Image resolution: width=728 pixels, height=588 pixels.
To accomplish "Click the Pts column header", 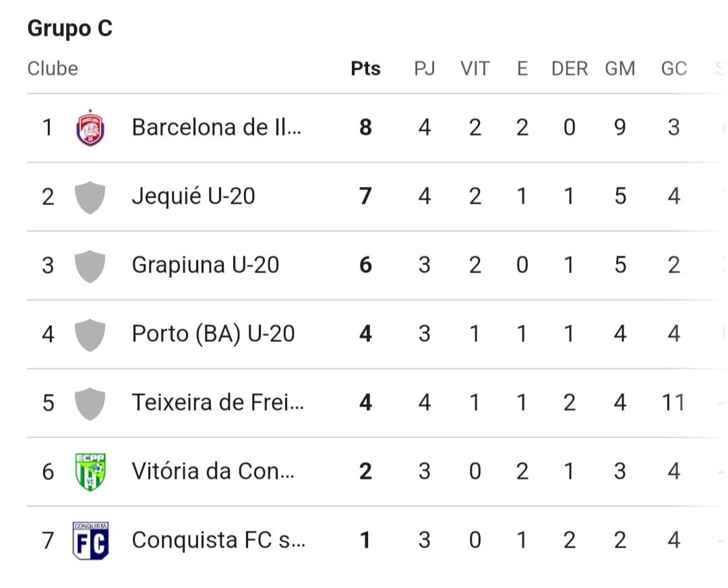I will point(365,69).
